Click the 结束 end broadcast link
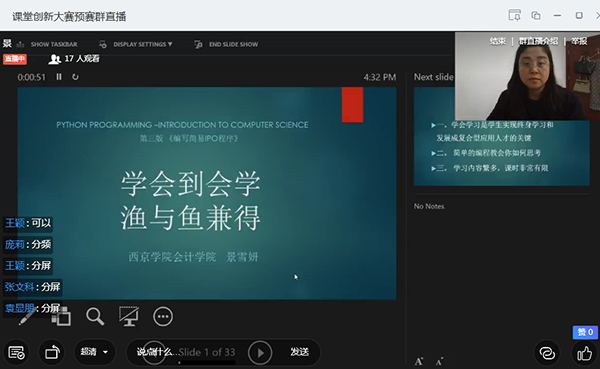 click(497, 41)
